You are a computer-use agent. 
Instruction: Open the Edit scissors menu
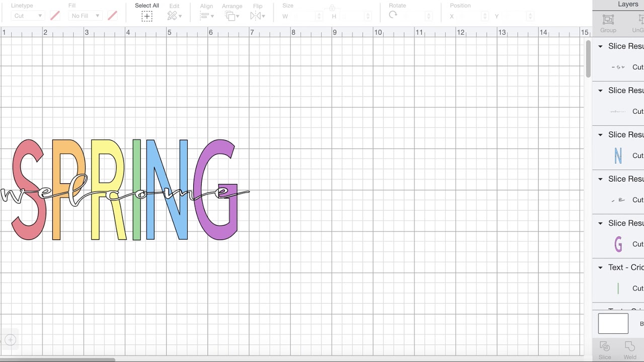[174, 16]
